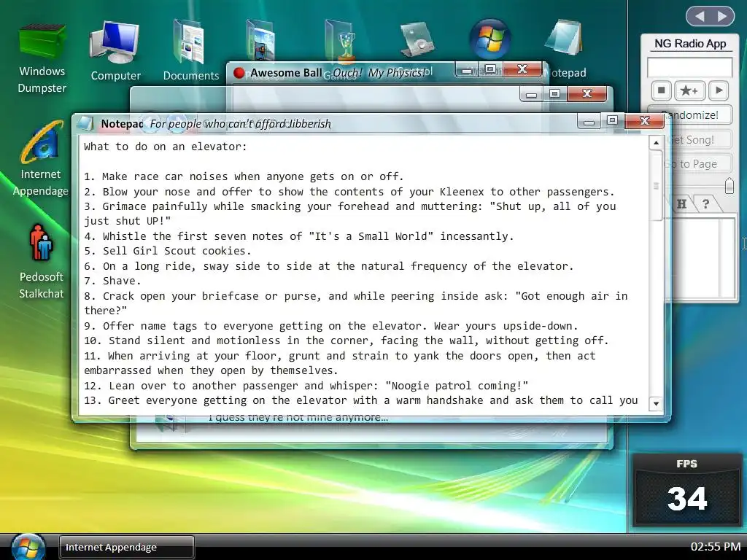Image resolution: width=747 pixels, height=560 pixels.
Task: Open Pedosoft Stalkchat desktop icon
Action: click(42, 262)
